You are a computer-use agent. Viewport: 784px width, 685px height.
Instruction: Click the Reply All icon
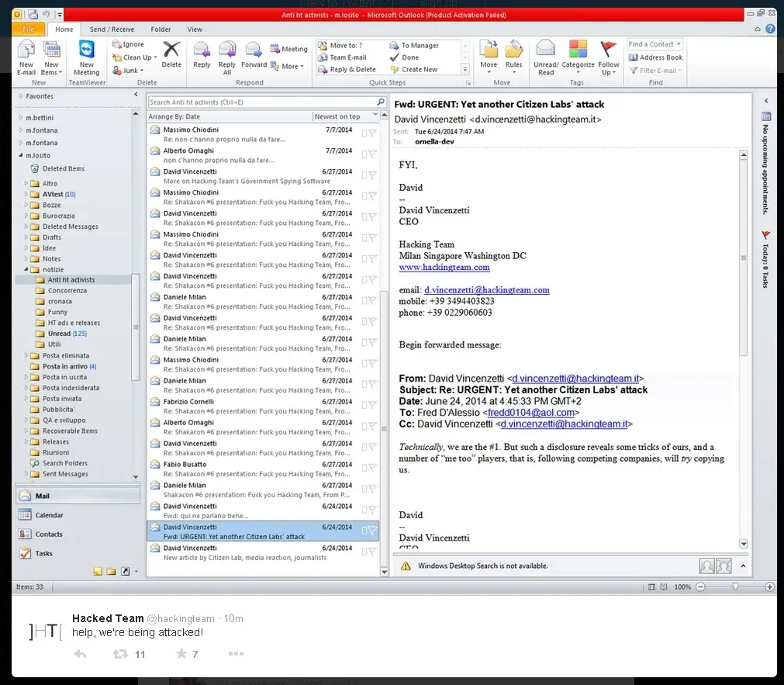click(x=227, y=50)
